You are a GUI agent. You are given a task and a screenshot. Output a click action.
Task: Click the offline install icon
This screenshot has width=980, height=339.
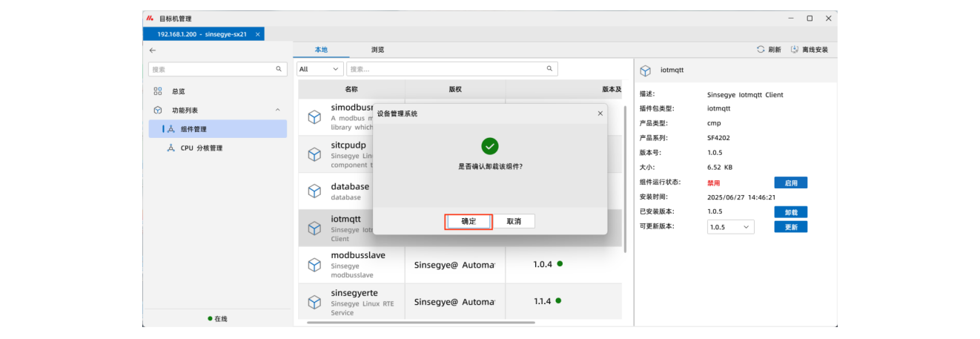795,50
